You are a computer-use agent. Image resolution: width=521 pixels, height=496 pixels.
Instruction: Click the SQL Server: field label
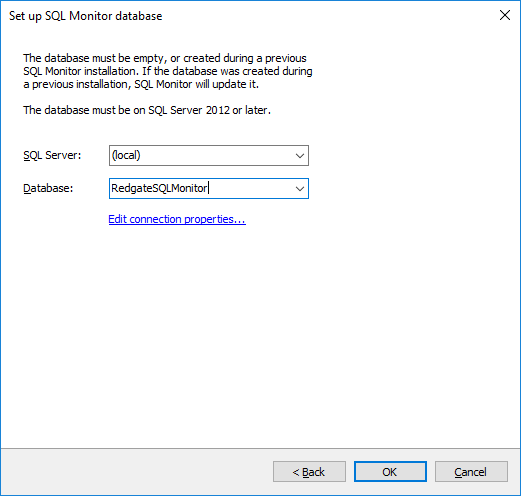pos(52,155)
